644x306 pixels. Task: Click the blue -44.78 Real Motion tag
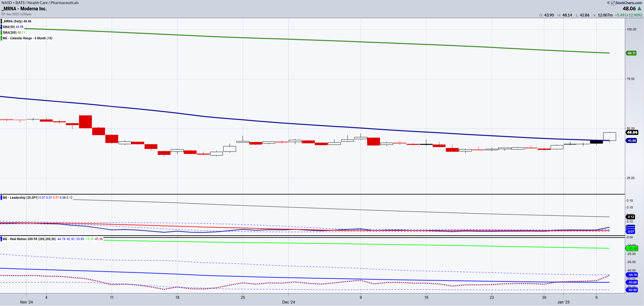(x=631, y=275)
